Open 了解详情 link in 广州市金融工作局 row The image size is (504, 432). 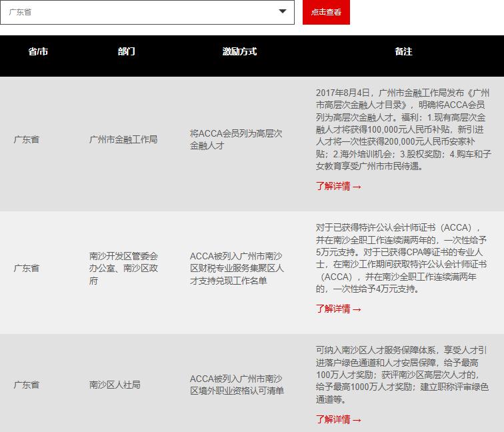(x=339, y=186)
